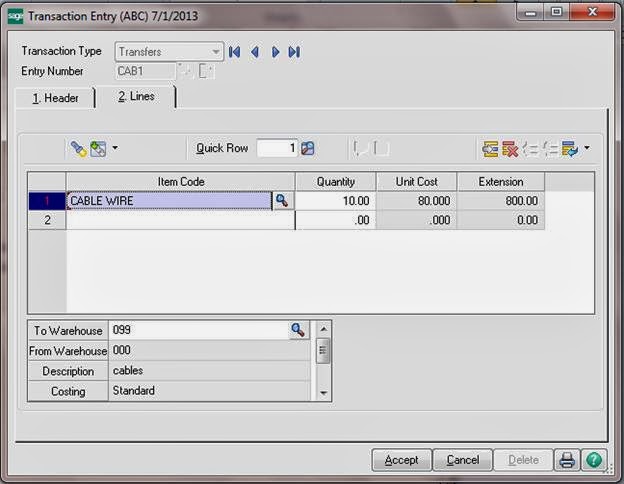Select row 1 header in grid
Screen dimensions: 624x484
tap(47, 201)
